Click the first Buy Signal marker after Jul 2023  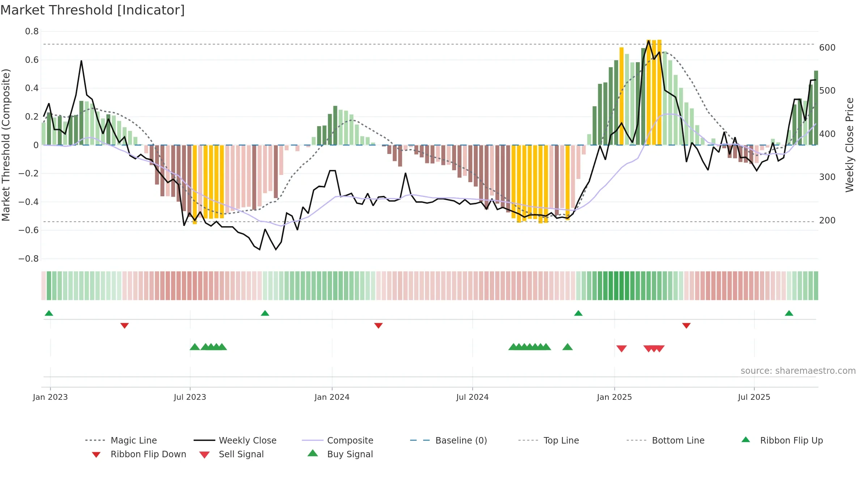[195, 347]
